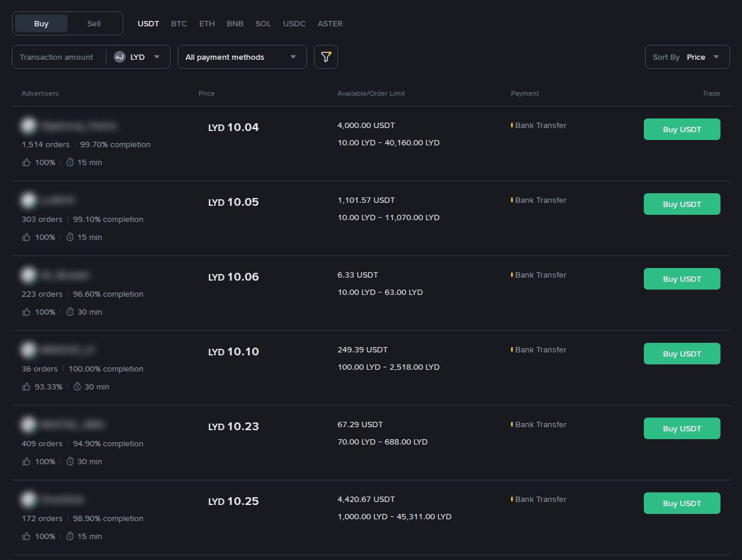The width and height of the screenshot is (742, 560).
Task: Select the ETH coin tab
Action: pyautogui.click(x=207, y=23)
